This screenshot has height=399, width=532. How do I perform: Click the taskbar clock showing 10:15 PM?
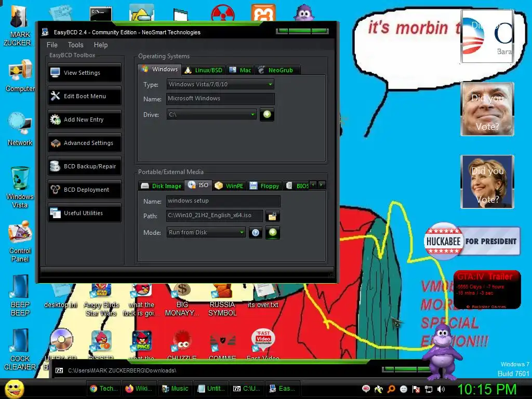click(x=487, y=389)
